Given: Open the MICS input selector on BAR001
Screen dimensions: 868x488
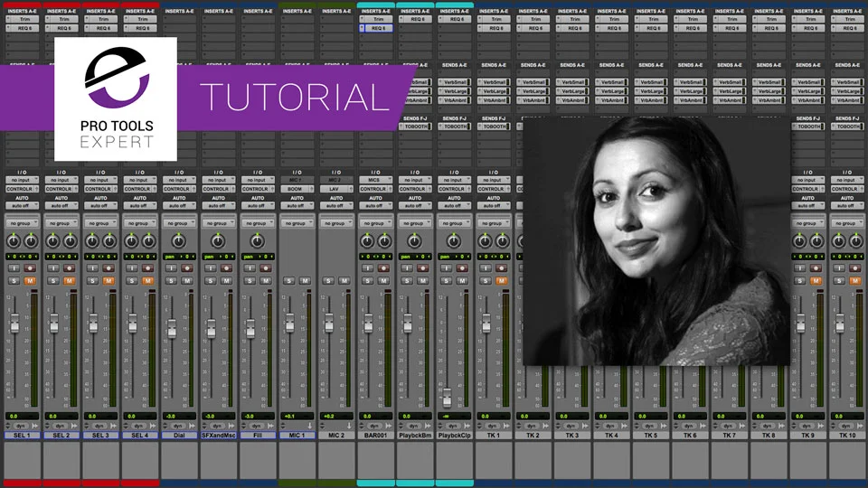Looking at the screenshot, I should 376,180.
